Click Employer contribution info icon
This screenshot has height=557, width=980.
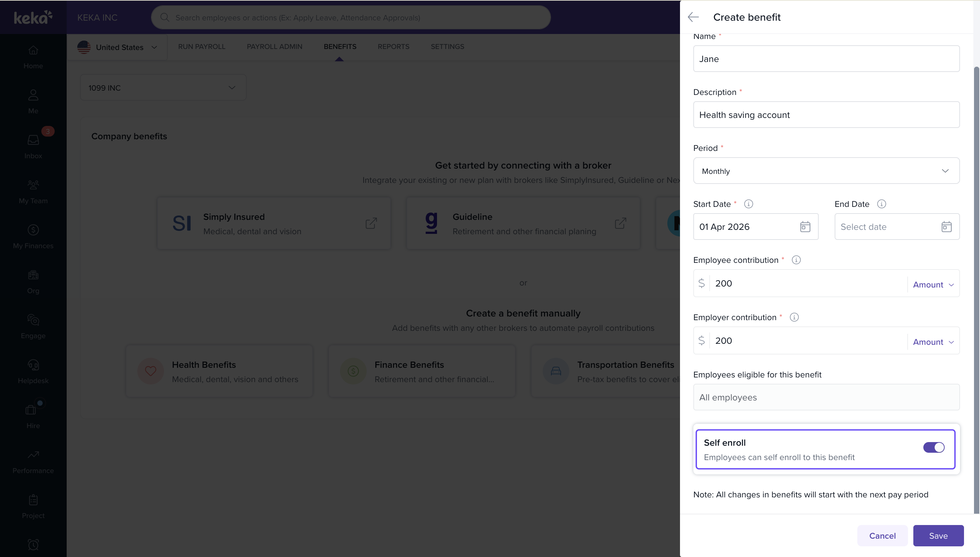coord(794,317)
